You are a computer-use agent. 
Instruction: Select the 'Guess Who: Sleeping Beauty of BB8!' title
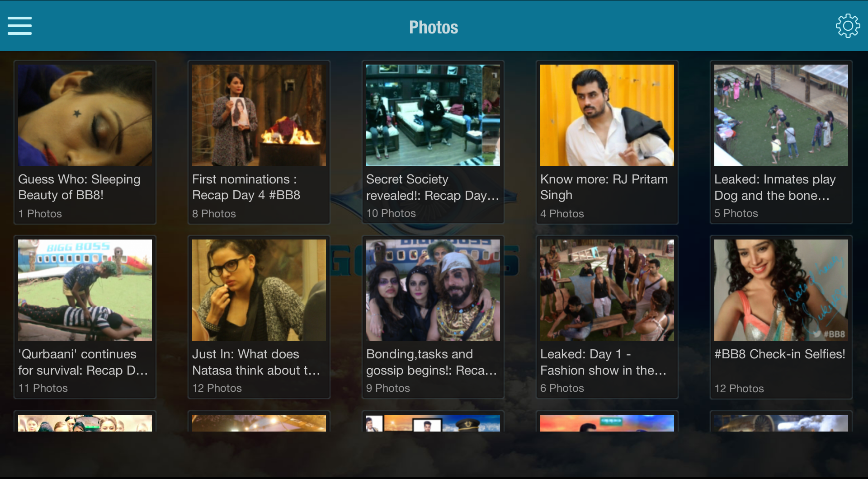[80, 187]
